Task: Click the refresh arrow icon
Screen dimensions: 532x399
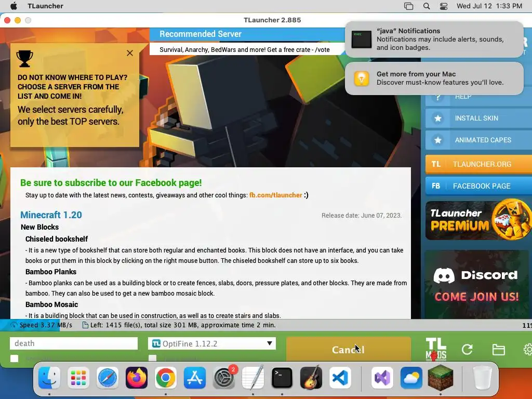Action: 467,349
